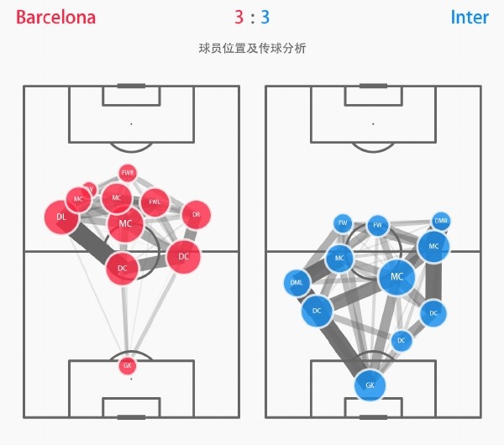Select Inter's DMR player node
Screen dimensions: 504x445
point(441,221)
